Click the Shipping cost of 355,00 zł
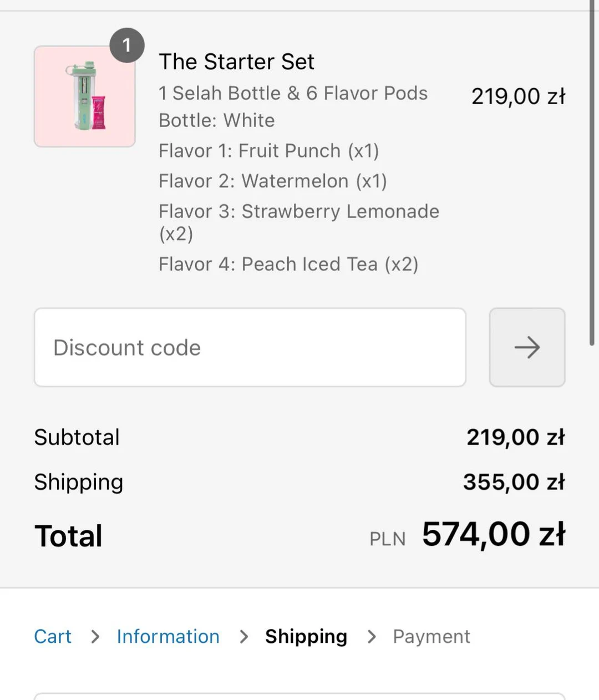 [x=514, y=482]
